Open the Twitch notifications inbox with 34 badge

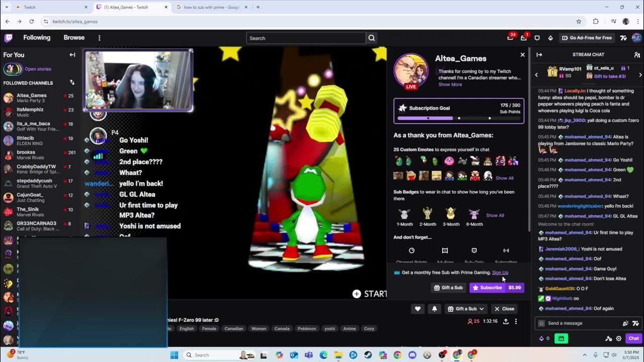(x=511, y=38)
